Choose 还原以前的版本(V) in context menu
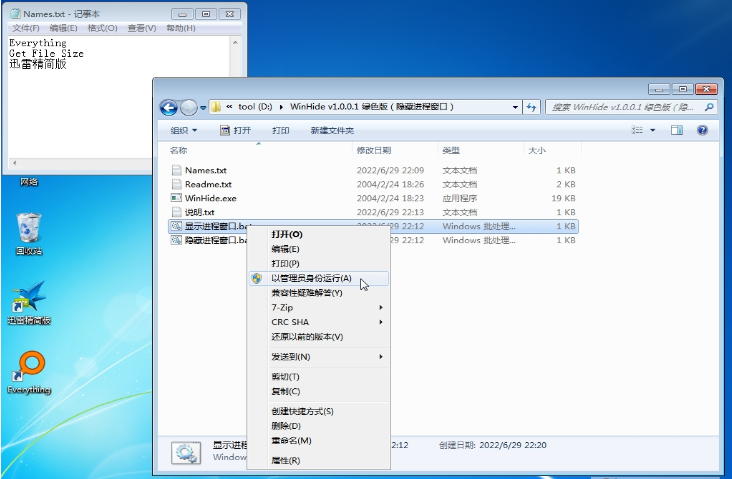 pos(319,337)
